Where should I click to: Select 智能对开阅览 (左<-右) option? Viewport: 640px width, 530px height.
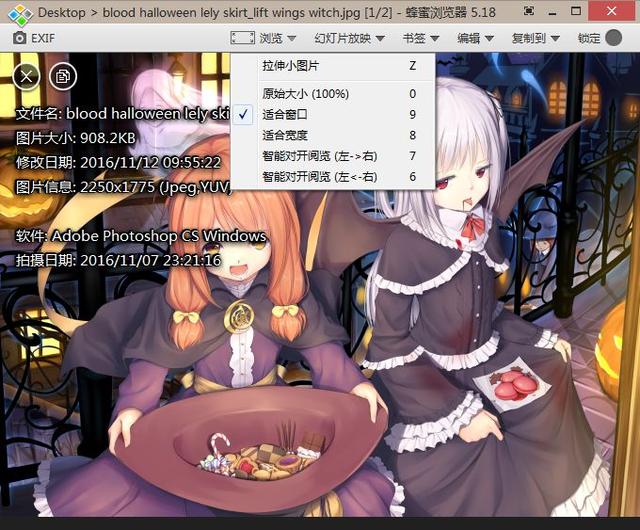pos(333,177)
